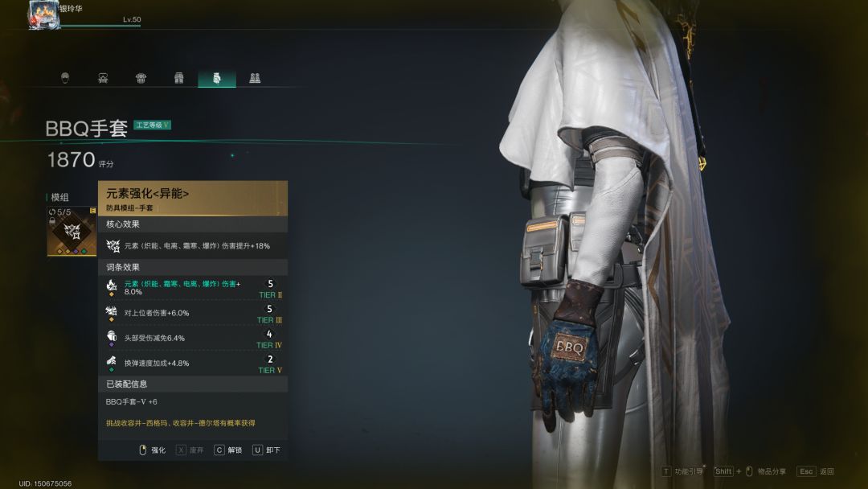Click the 头部受伤减免6.4% affix icon
The width and height of the screenshot is (868, 489).
coord(112,338)
